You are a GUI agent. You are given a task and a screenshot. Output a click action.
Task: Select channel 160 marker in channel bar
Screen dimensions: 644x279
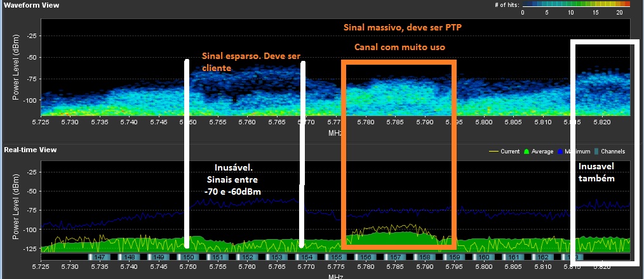[x=484, y=257]
